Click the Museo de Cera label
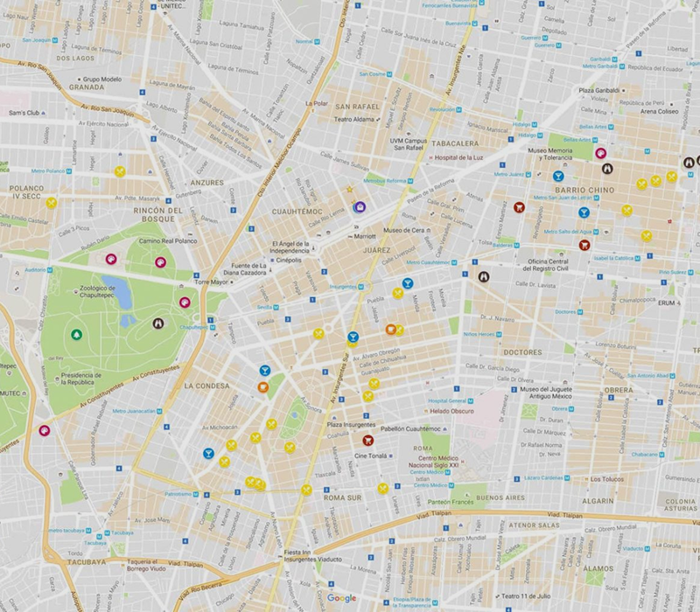 (x=403, y=230)
